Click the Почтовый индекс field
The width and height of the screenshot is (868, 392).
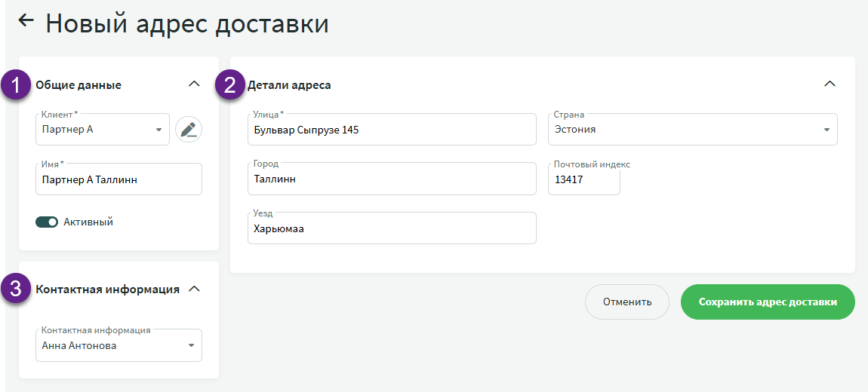point(583,180)
